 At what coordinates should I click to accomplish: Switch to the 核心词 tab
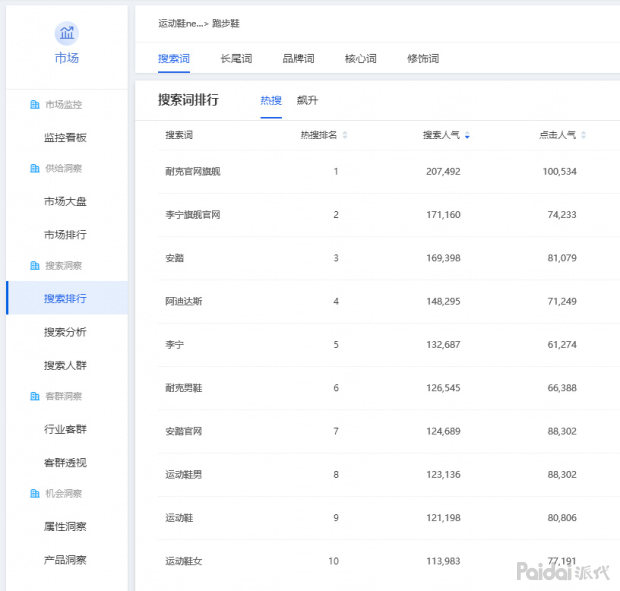361,59
